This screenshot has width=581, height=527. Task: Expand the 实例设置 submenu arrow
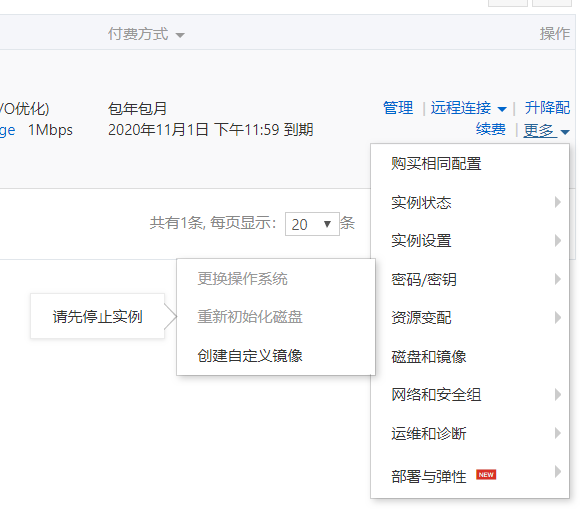click(557, 241)
